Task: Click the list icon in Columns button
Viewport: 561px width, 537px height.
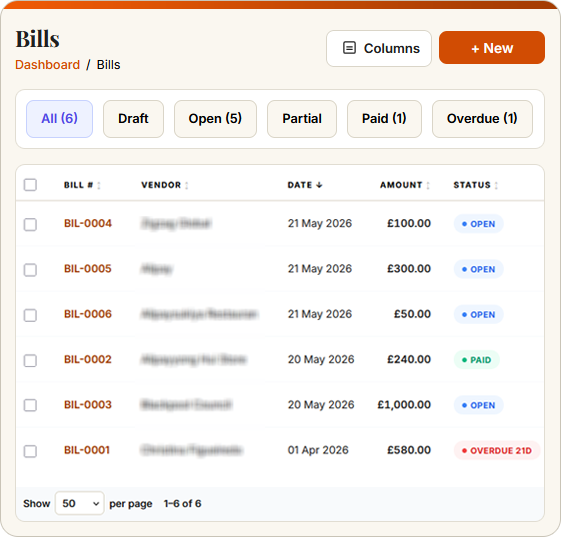Action: point(349,48)
